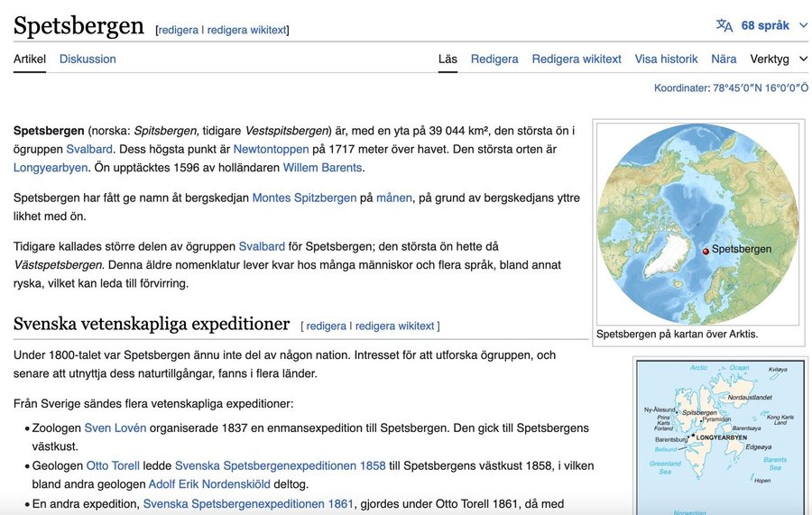Click the Willem Barents link
Image resolution: width=812 pixels, height=515 pixels.
(322, 167)
